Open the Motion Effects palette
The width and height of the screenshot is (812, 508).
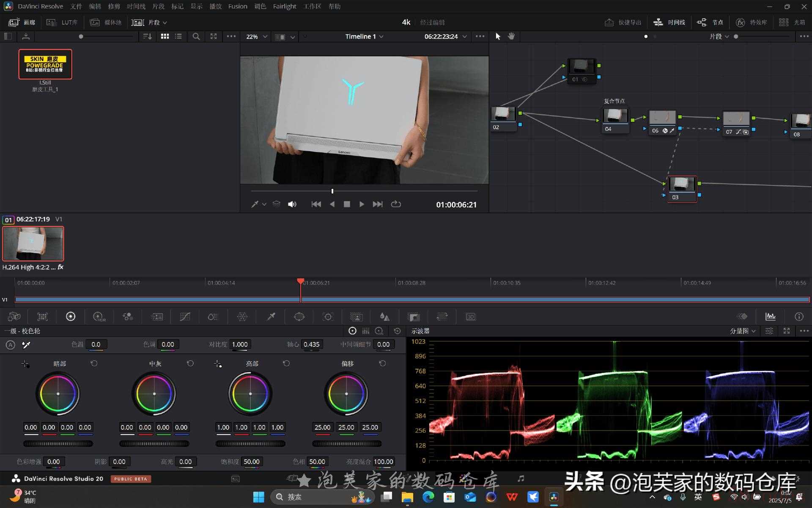[156, 317]
